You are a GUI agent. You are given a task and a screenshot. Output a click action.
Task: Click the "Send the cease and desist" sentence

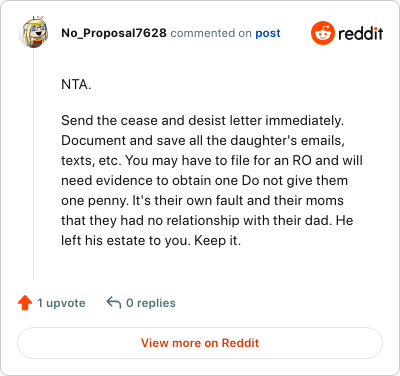pos(202,120)
